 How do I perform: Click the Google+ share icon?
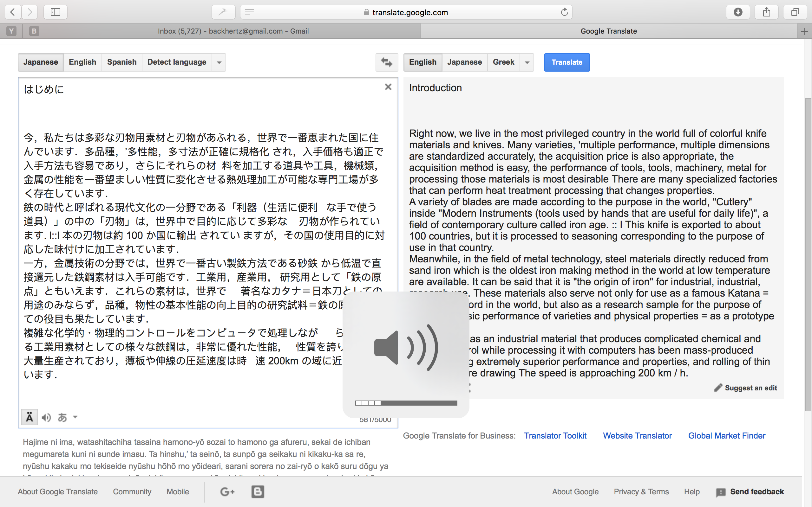point(227,492)
